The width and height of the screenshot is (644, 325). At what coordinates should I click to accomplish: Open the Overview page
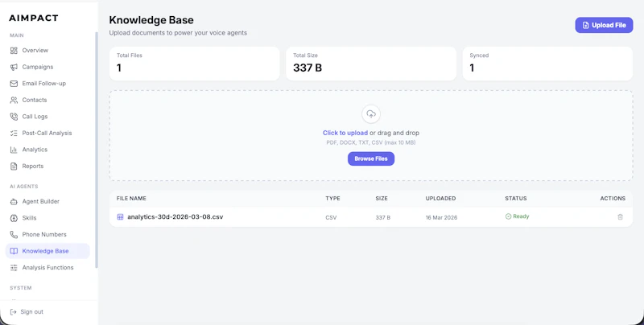[47, 51]
